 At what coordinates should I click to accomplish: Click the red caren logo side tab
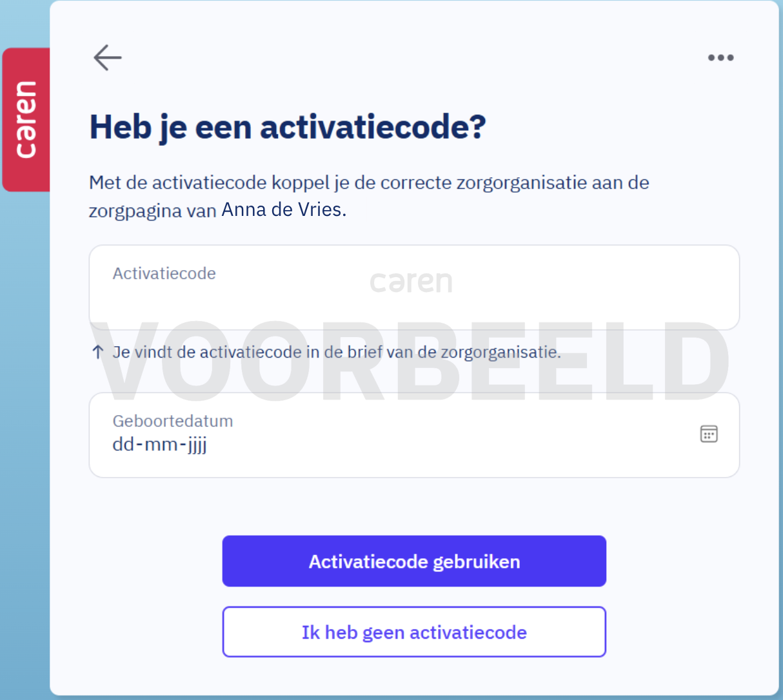pos(26,119)
